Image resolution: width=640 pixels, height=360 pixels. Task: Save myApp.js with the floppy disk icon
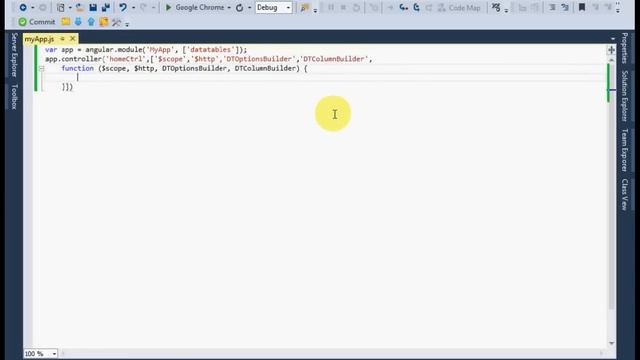(x=93, y=7)
